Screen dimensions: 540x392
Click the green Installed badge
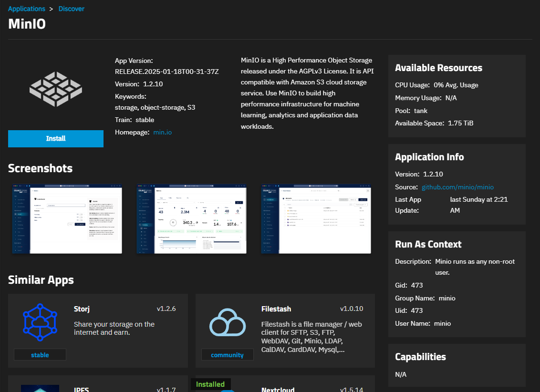point(210,384)
